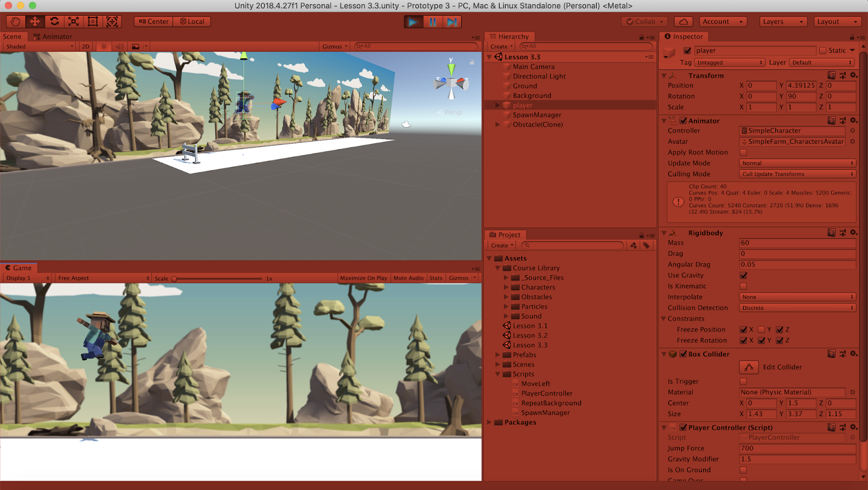Open Collision Detection dropdown
Image resolution: width=868 pixels, height=490 pixels.
797,308
